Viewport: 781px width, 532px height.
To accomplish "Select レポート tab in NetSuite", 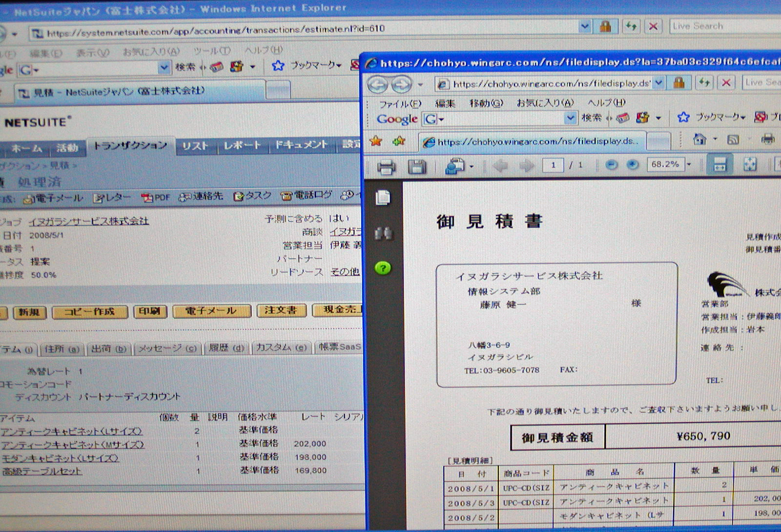I will 242,145.
